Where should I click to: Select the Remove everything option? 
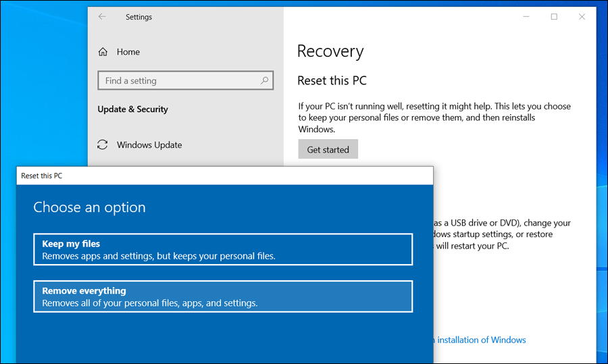point(223,296)
